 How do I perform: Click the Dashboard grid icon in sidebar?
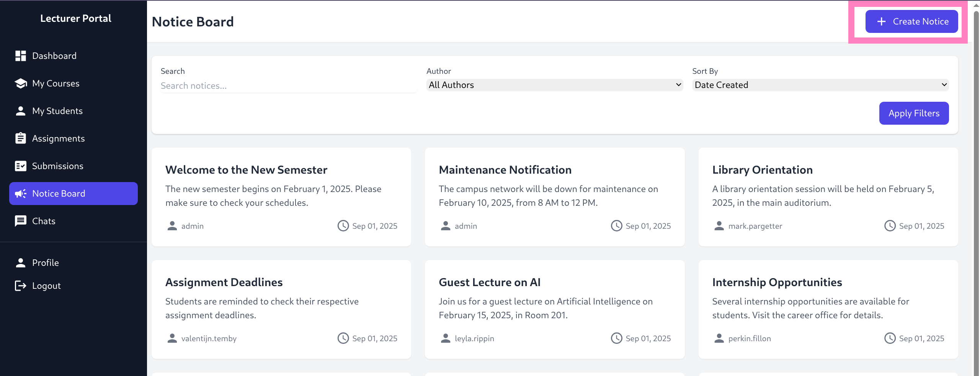pos(21,56)
